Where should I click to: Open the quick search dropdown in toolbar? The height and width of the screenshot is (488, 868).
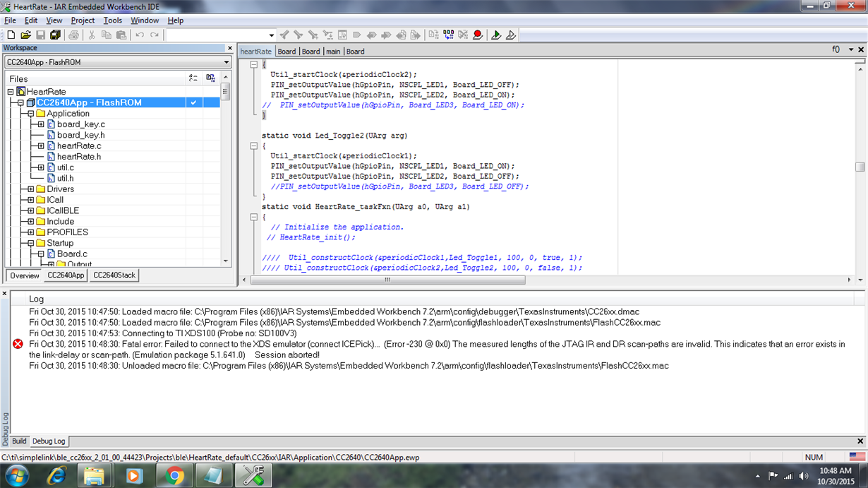(272, 35)
